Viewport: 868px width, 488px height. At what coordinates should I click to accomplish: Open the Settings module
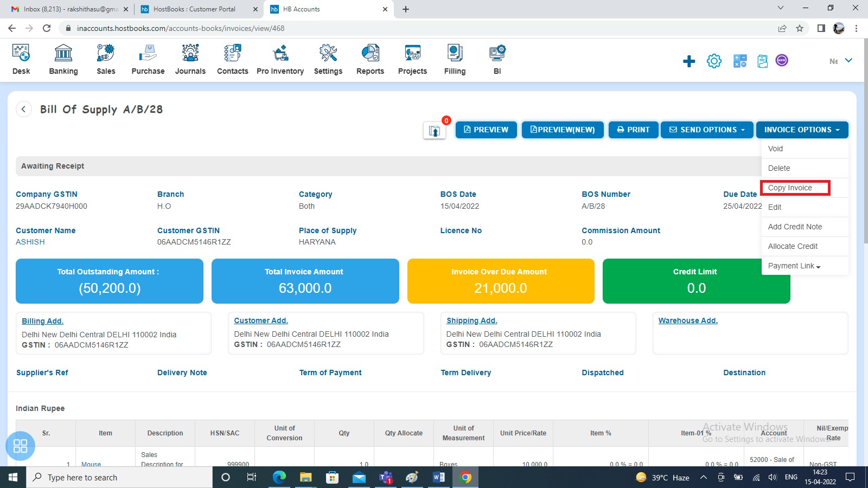(x=328, y=60)
